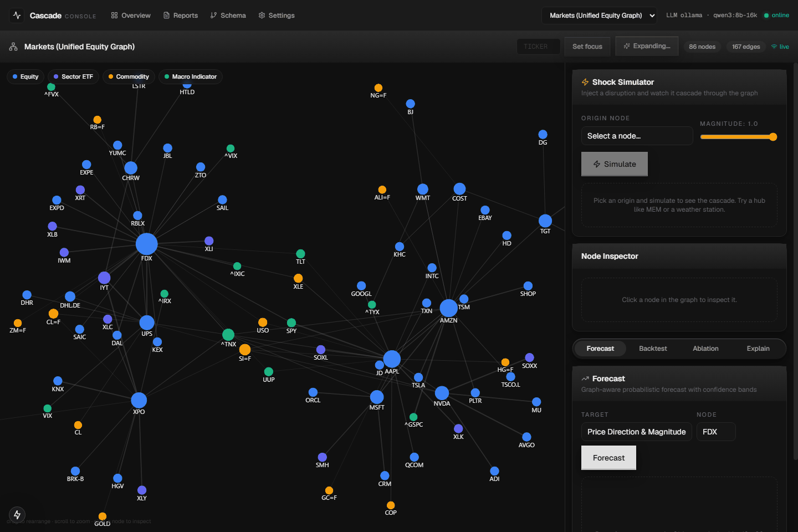The height and width of the screenshot is (532, 798).
Task: Toggle the Sector ETF legend filter
Action: point(73,76)
